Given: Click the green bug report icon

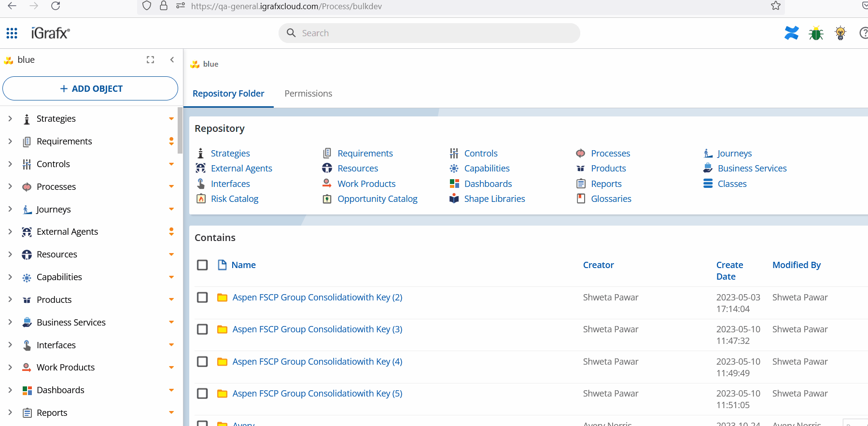Looking at the screenshot, I should coord(816,33).
